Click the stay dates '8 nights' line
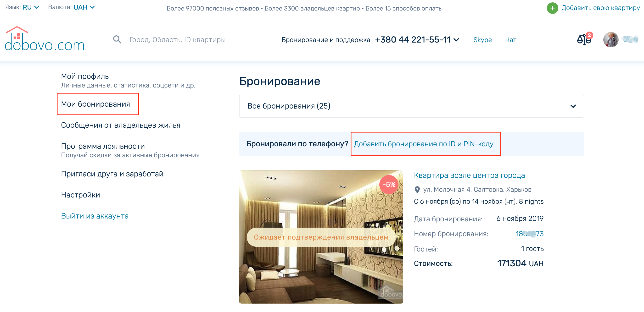Image resolution: width=644 pixels, height=312 pixels. pyautogui.click(x=478, y=201)
